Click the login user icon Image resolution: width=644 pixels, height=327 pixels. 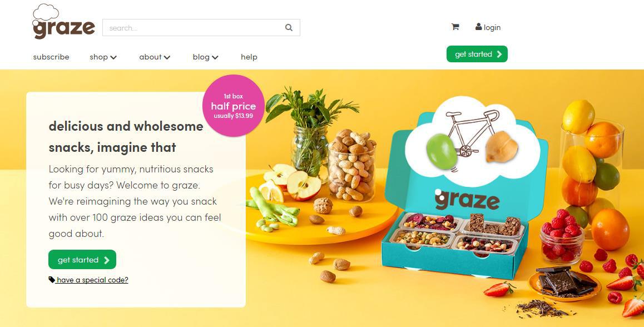click(x=478, y=27)
